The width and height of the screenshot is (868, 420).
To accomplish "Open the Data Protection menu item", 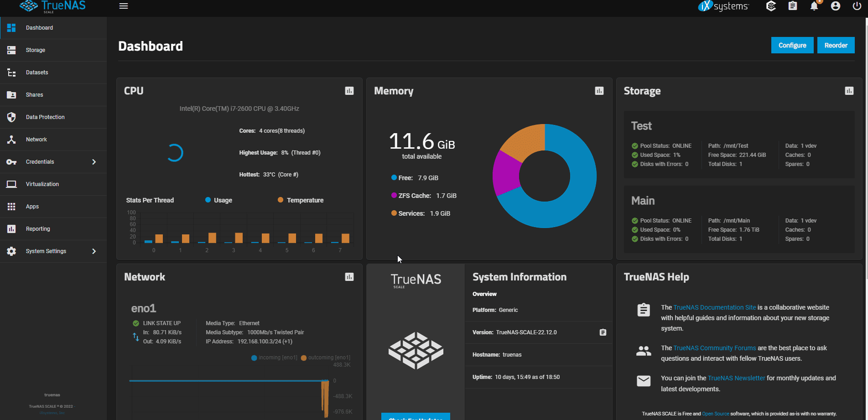I will pos(53,117).
